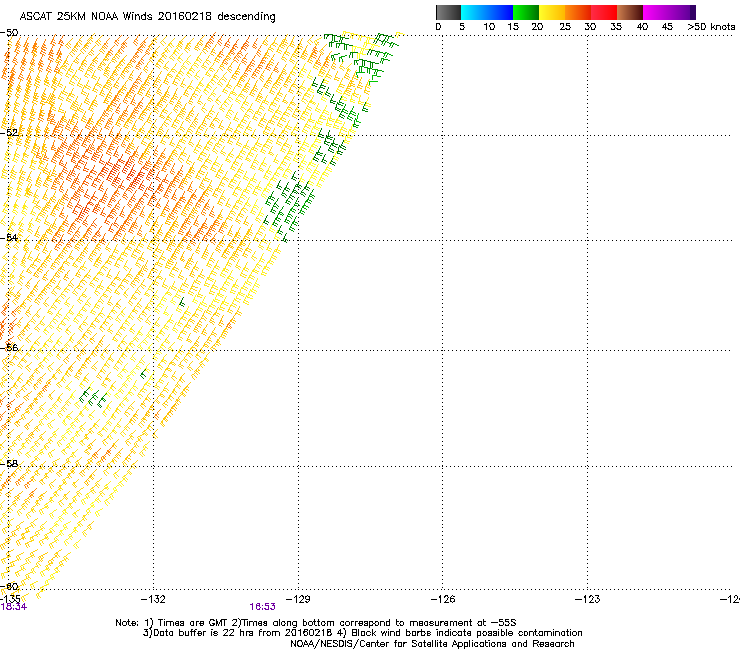This screenshot has height=650, width=740.
Task: Click latitude label -56
Action: coord(9,347)
